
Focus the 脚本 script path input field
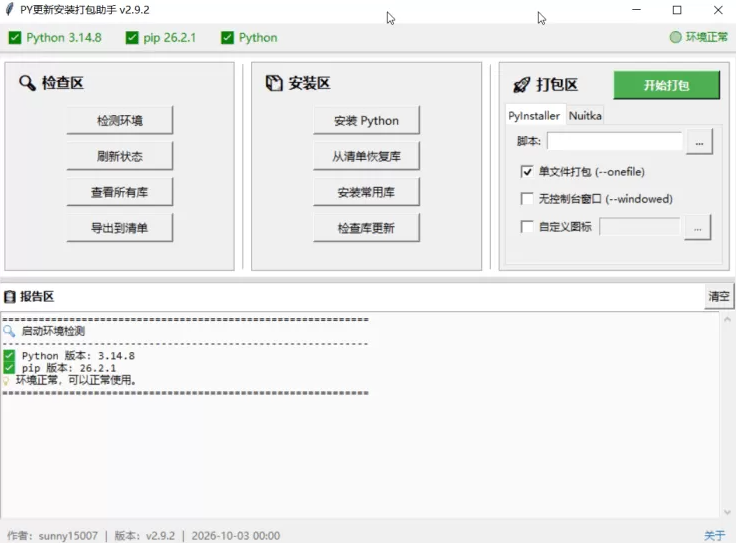[x=614, y=141]
